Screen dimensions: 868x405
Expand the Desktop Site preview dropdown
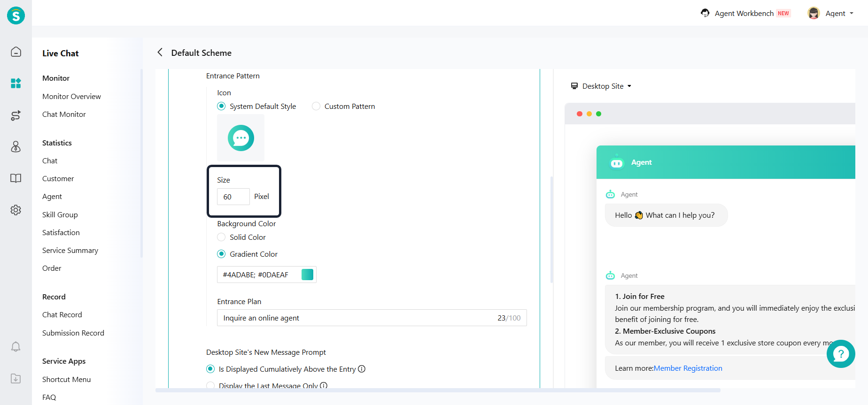pos(602,86)
